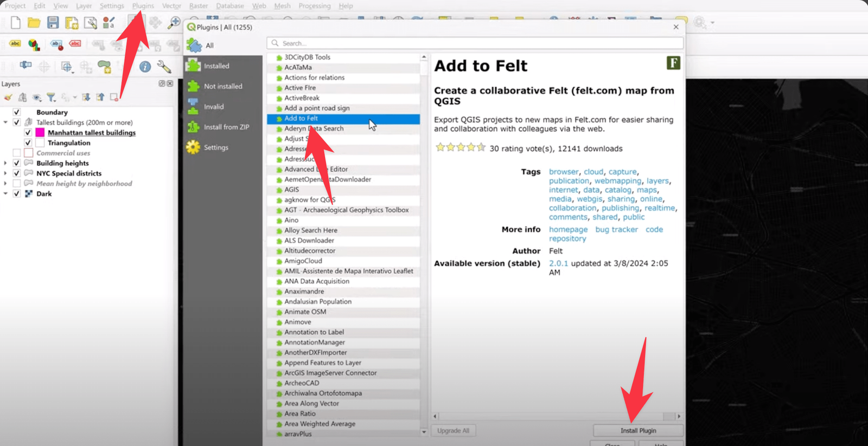This screenshot has height=446, width=868.
Task: Click the Identify Features info icon
Action: (145, 67)
